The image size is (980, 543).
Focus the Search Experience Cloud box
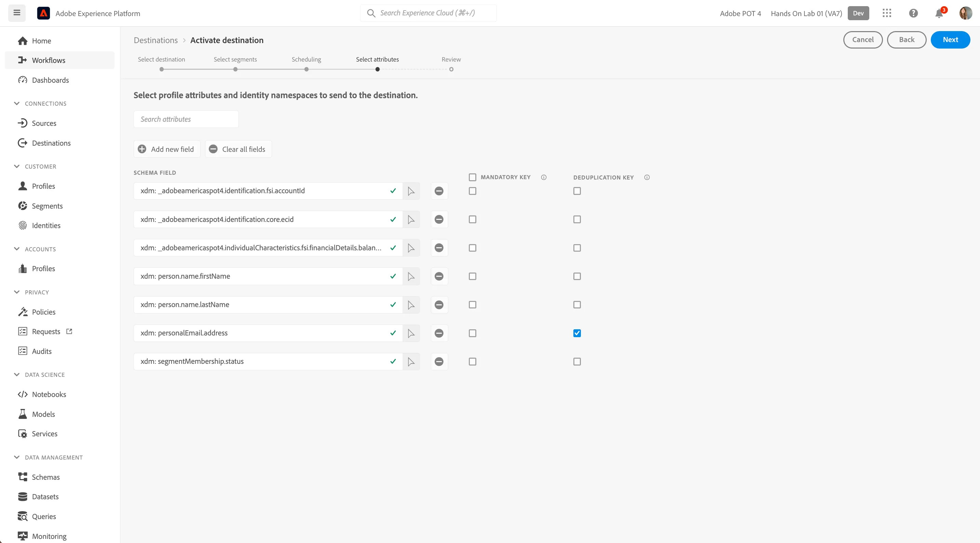(x=428, y=13)
